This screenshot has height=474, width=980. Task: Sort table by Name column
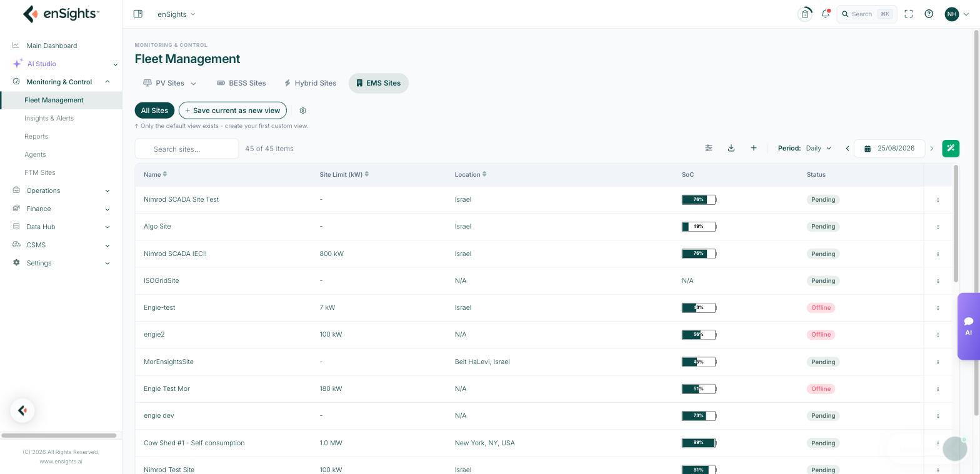[155, 175]
